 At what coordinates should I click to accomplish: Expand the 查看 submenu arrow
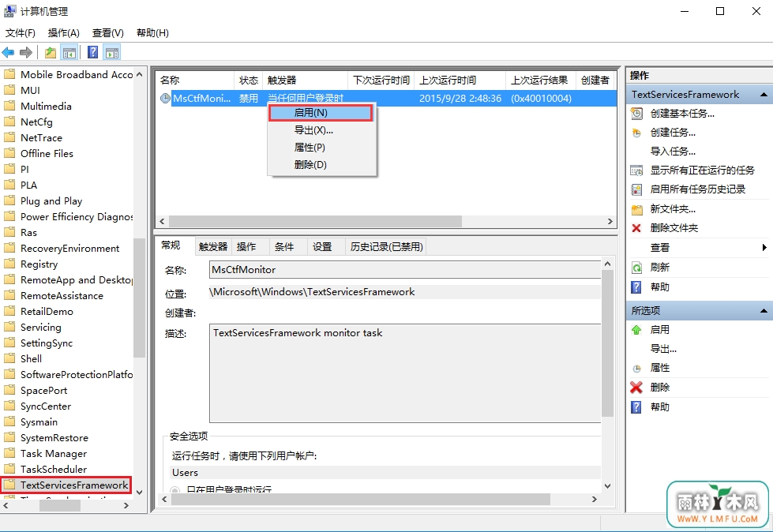click(x=764, y=247)
